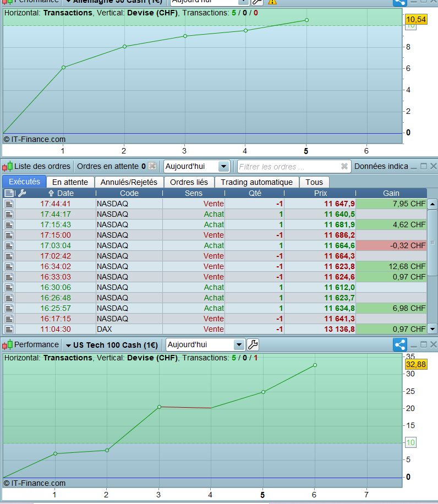Clear the order filter field with the X
The image size is (438, 504).
pos(344,166)
